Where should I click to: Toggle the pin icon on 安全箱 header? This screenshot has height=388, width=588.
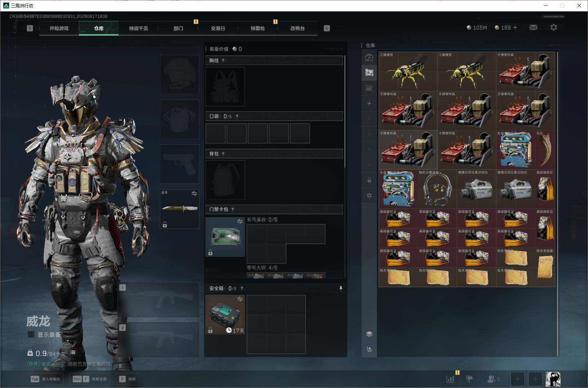[x=341, y=288]
